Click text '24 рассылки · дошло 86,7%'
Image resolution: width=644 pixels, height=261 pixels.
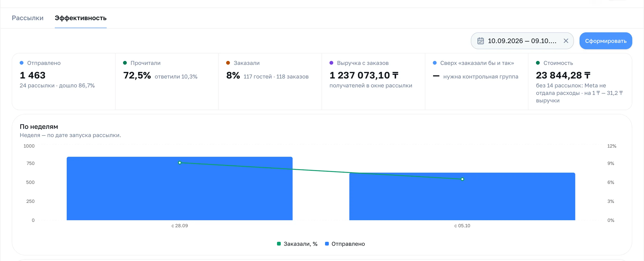click(57, 86)
